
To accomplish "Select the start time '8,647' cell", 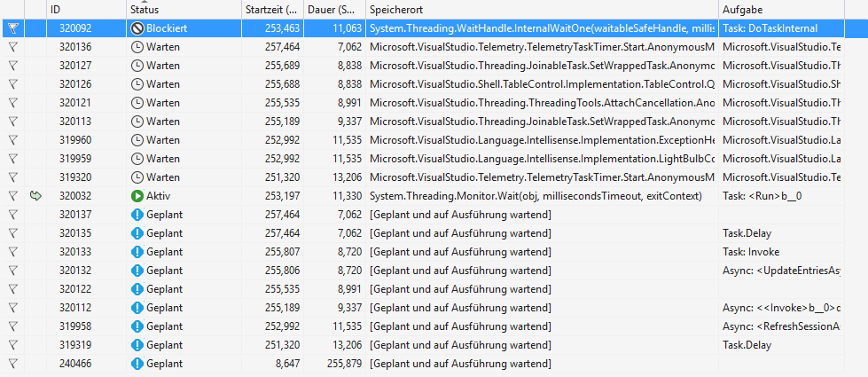I will pyautogui.click(x=272, y=364).
